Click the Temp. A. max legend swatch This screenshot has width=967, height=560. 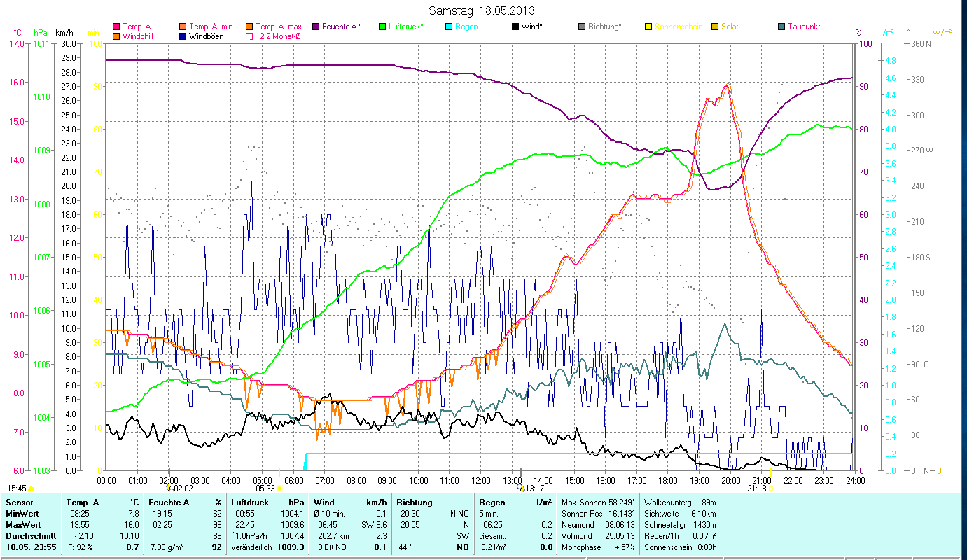point(250,27)
